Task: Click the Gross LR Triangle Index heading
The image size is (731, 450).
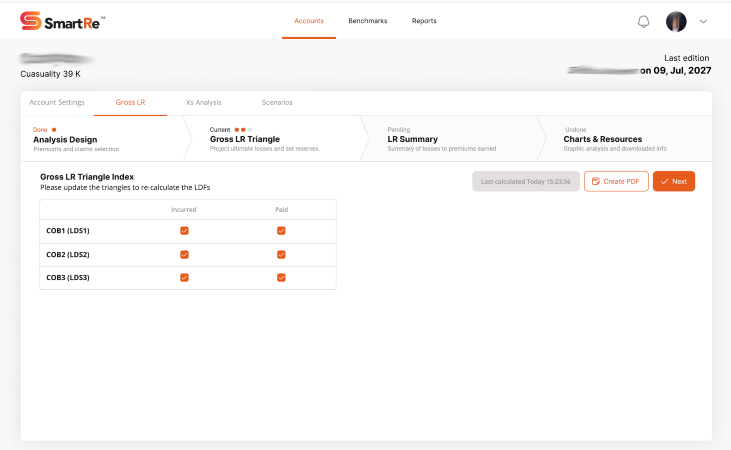Action: (x=87, y=177)
